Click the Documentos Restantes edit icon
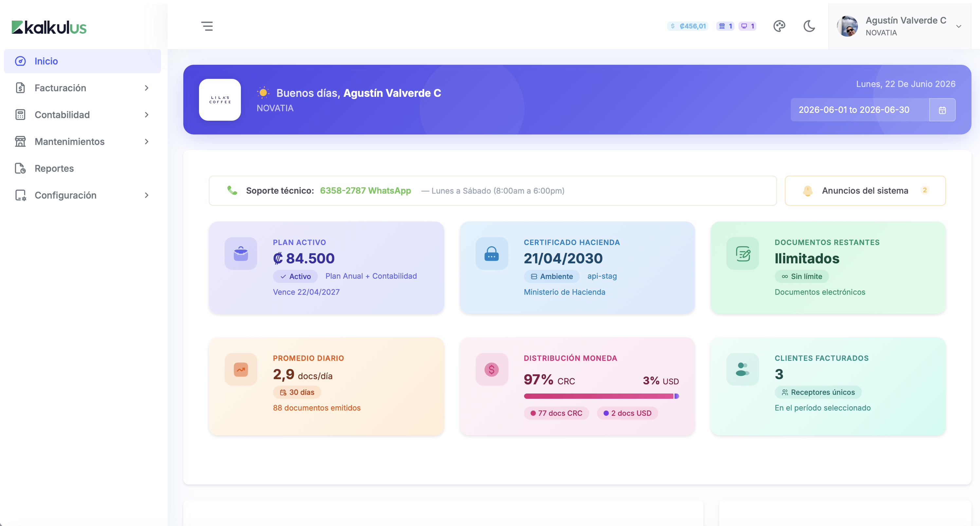The width and height of the screenshot is (980, 526). (x=743, y=254)
